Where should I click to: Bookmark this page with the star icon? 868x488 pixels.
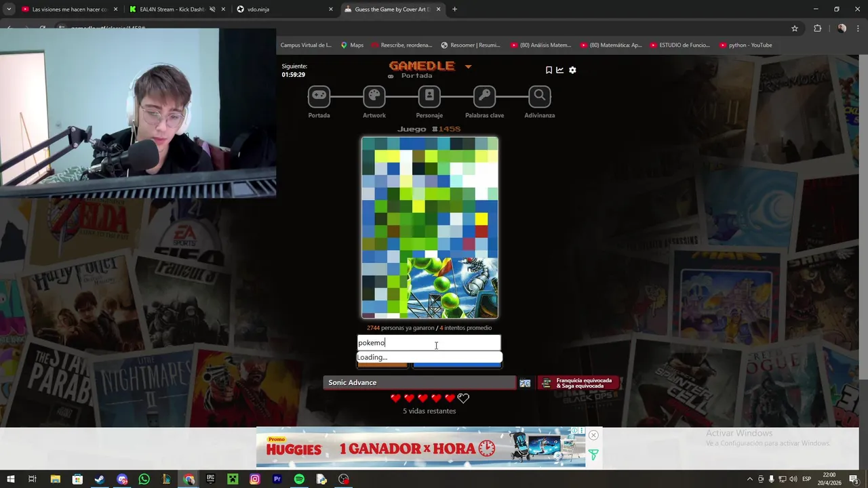795,28
